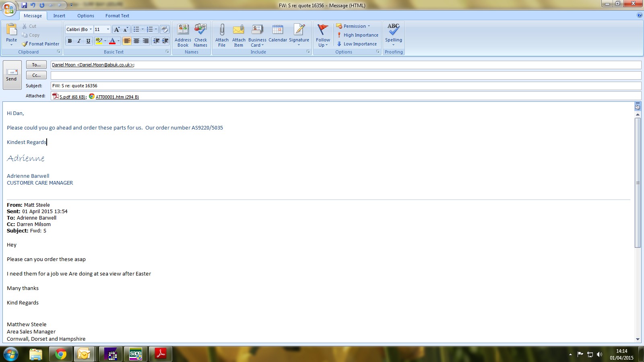
Task: Open Adobe Reader from the taskbar
Action: click(161, 354)
